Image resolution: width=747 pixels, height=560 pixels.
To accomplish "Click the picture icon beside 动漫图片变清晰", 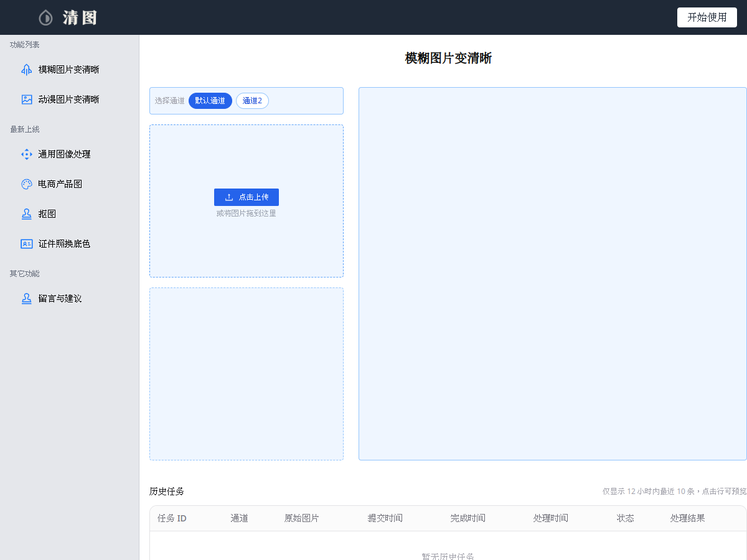I will 27,100.
